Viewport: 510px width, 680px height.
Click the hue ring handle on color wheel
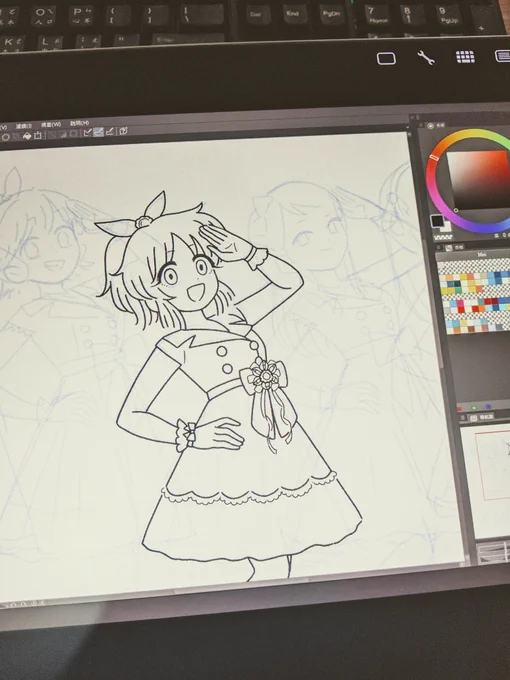[435, 157]
